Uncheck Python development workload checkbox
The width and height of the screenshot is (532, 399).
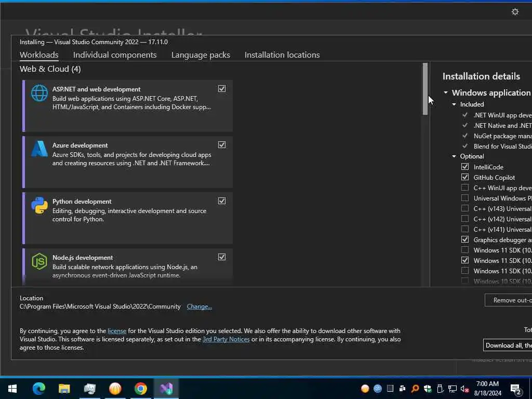(x=221, y=201)
